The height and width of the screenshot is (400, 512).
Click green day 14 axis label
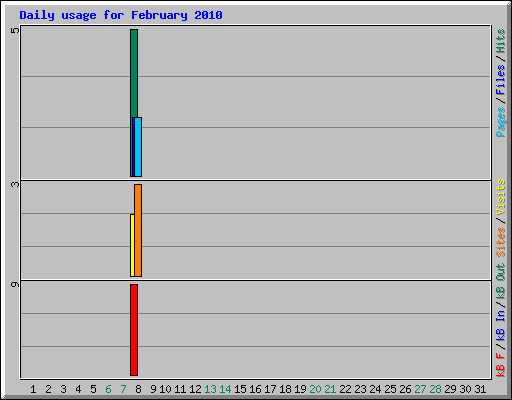pyautogui.click(x=225, y=389)
